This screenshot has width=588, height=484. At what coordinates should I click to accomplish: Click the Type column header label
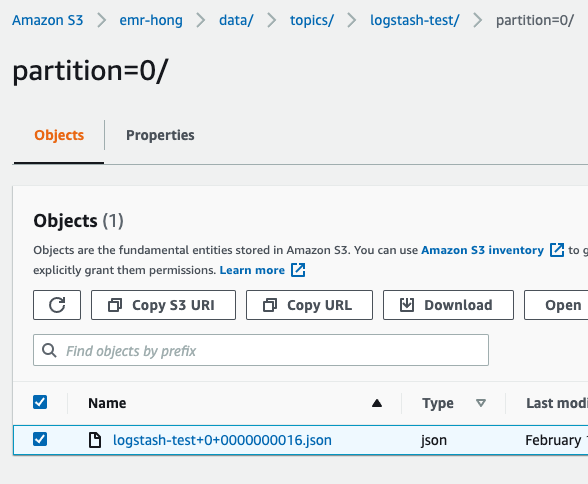[438, 403]
